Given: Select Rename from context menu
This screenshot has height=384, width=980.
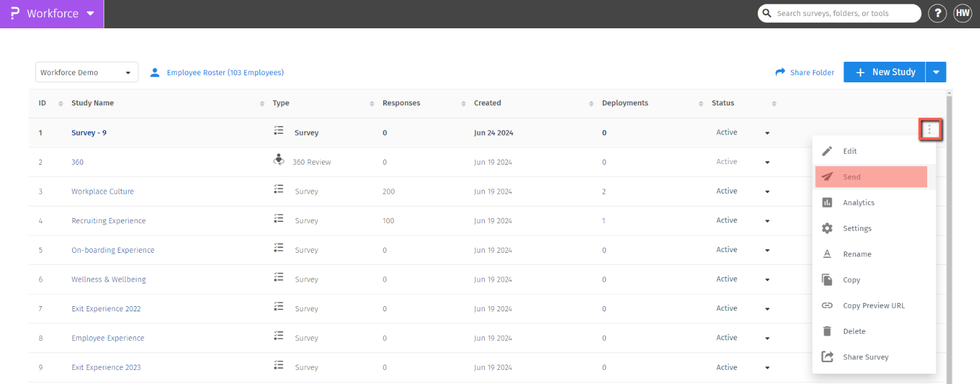Looking at the screenshot, I should coord(857,254).
